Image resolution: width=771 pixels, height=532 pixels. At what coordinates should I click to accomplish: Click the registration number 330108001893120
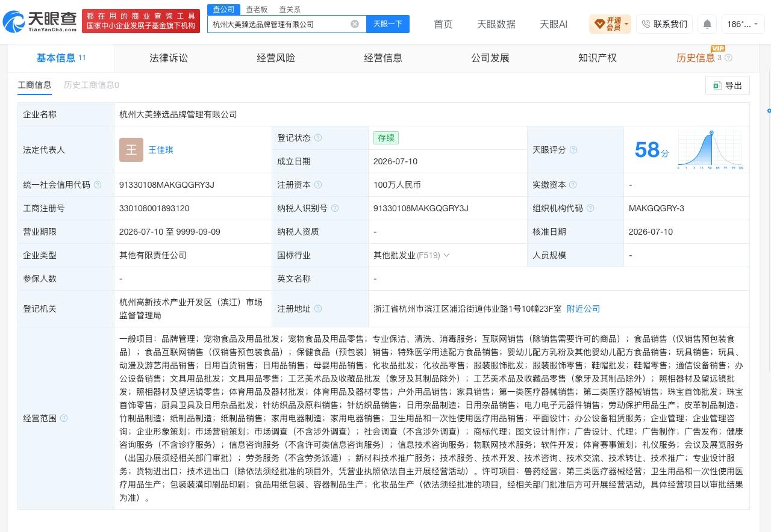pos(154,208)
